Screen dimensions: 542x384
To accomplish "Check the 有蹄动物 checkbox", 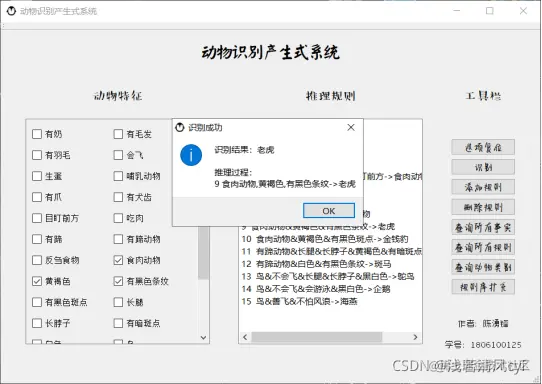I will (118, 239).
